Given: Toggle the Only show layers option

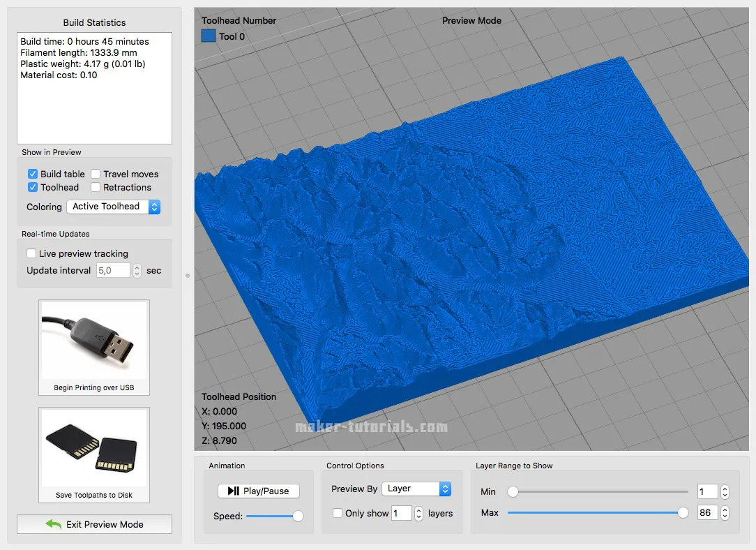Looking at the screenshot, I should point(336,513).
